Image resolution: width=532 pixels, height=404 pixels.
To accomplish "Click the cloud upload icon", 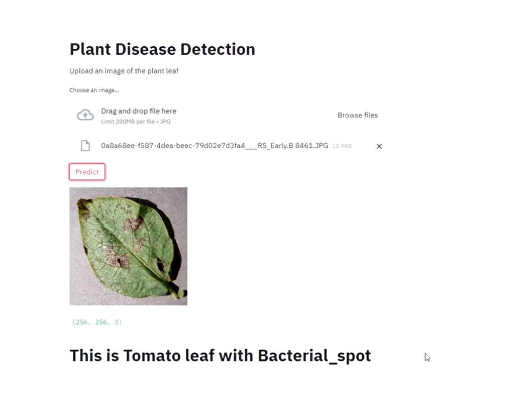I will pyautogui.click(x=85, y=115).
